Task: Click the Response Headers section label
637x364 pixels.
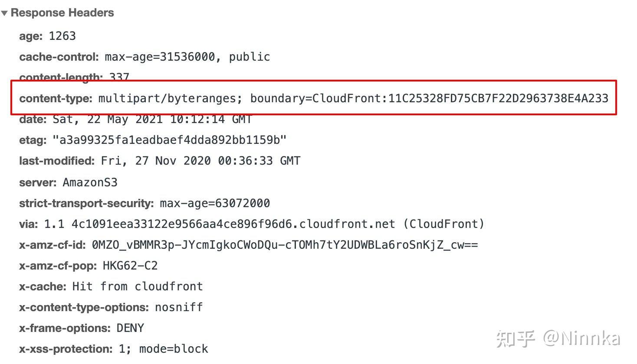Action: [62, 13]
